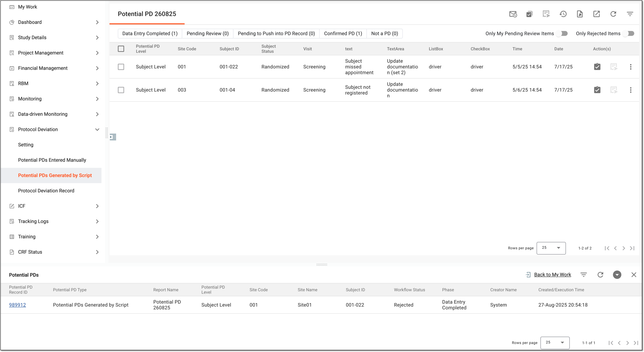
Task: Toggle Only Rejected Items switch
Action: pyautogui.click(x=629, y=34)
